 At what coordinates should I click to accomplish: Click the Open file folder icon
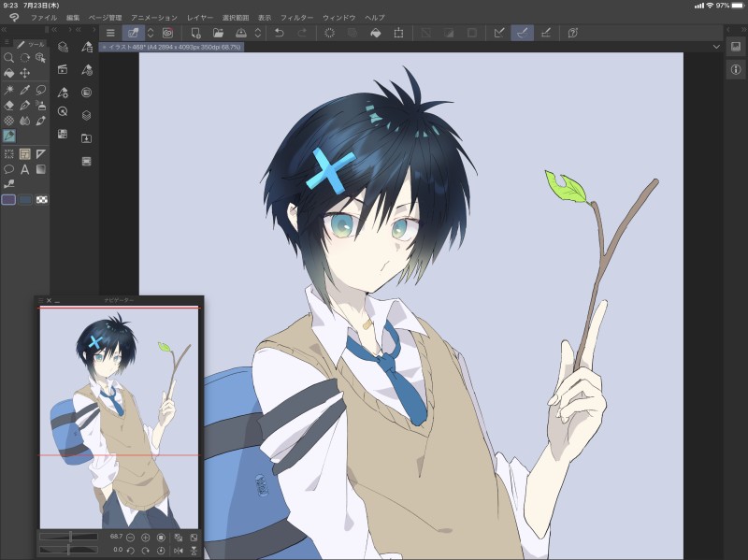(x=218, y=33)
